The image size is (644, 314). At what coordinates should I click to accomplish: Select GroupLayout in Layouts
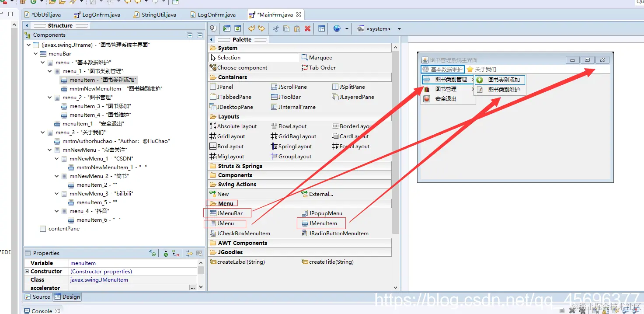point(291,157)
